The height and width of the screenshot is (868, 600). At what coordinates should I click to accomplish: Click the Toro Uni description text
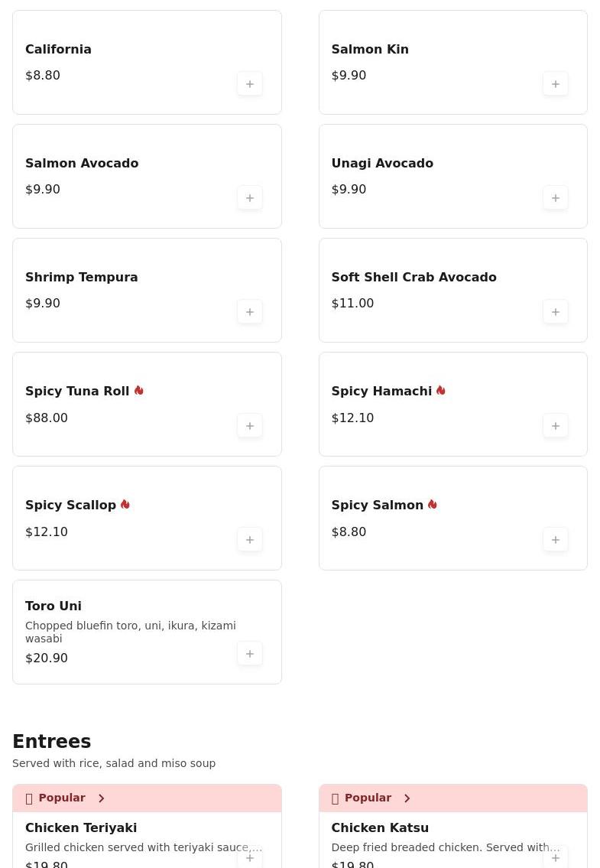pyautogui.click(x=130, y=632)
